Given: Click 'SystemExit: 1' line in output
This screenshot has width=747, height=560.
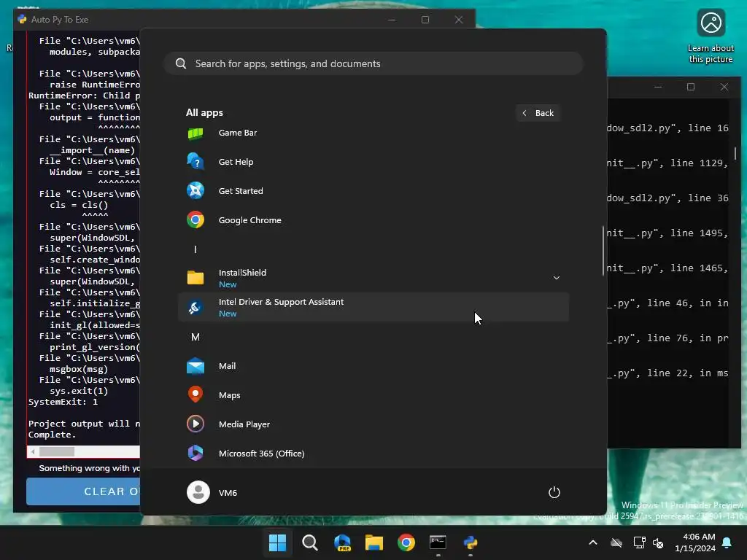Looking at the screenshot, I should (x=63, y=402).
